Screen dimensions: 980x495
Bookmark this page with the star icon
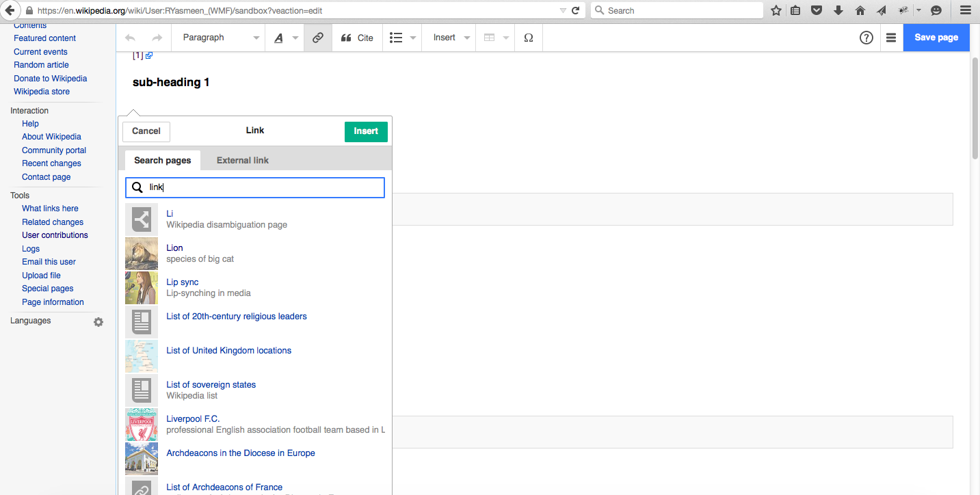point(776,10)
